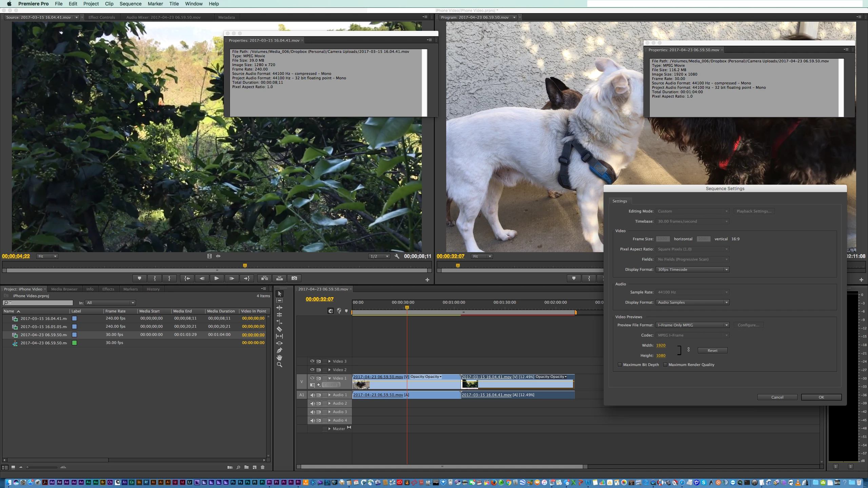Select the Pen tool in tools panel
This screenshot has width=868, height=488.
(x=279, y=350)
